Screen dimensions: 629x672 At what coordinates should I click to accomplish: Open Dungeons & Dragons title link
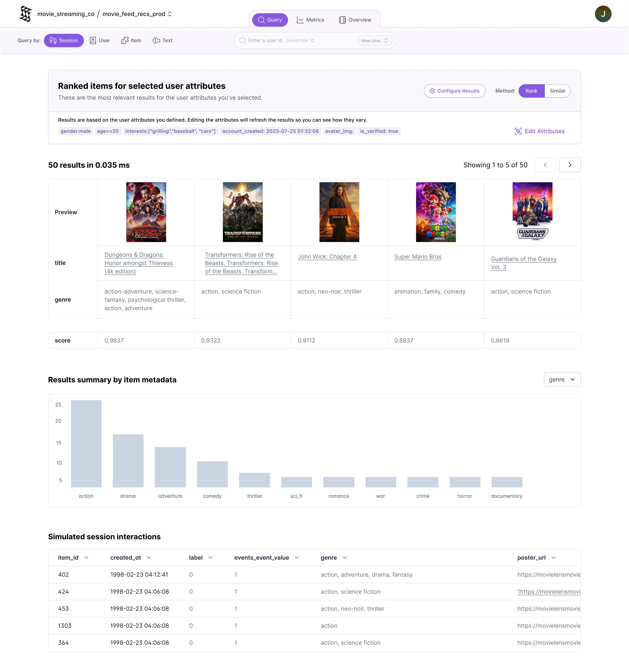click(138, 263)
